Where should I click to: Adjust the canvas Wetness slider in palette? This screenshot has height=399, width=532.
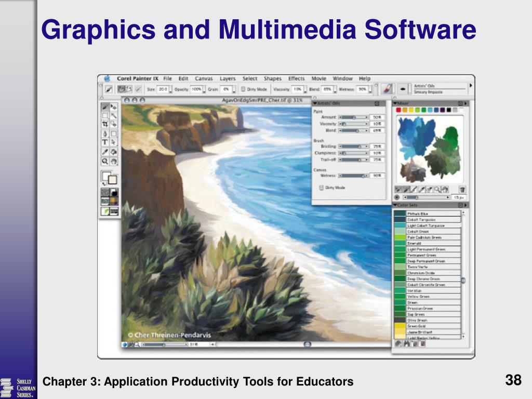point(353,176)
